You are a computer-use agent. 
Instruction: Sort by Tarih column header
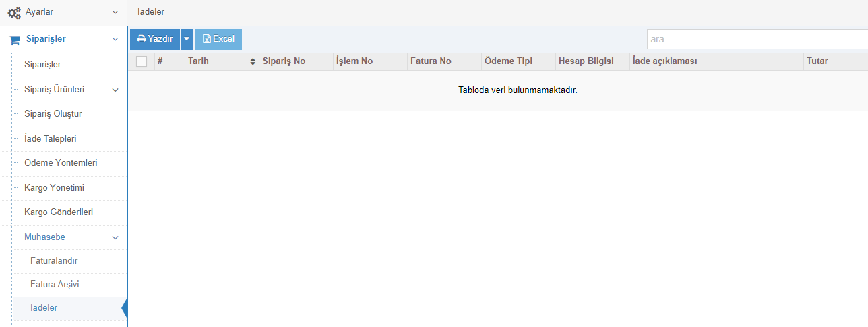(222, 61)
